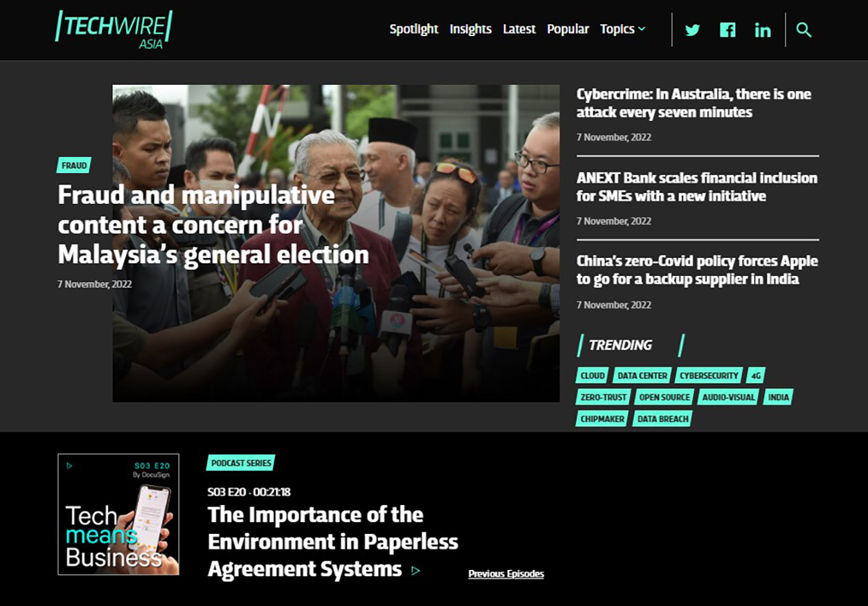Open the Malaysia general election headline
The height and width of the screenshot is (606, 868).
point(213,224)
